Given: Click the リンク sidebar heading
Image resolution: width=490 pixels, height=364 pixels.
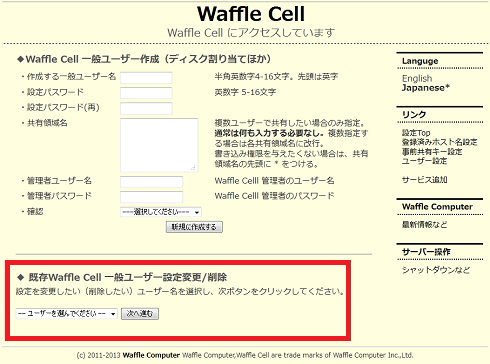Looking at the screenshot, I should click(x=414, y=115).
